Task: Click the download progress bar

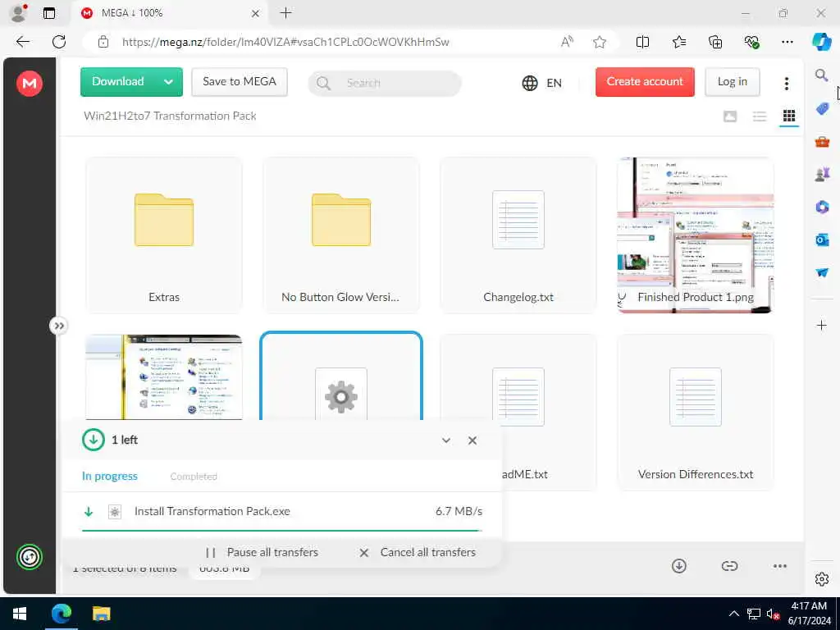Action: [282, 531]
